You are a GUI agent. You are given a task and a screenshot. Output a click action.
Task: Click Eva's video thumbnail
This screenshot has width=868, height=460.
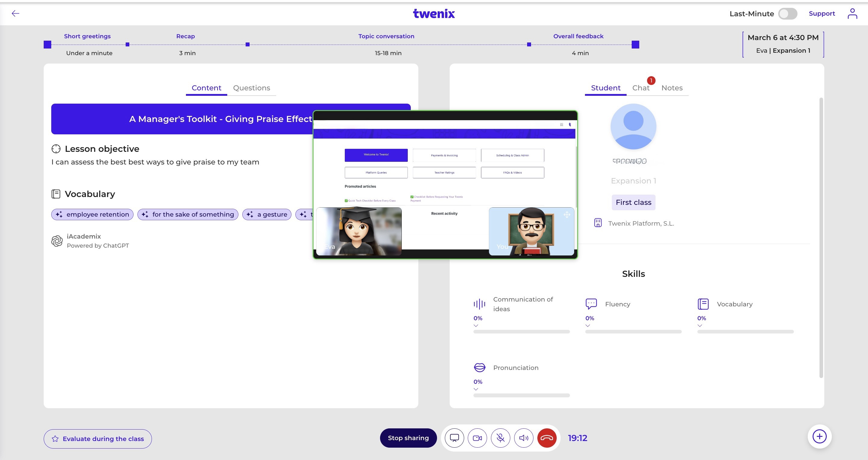coord(359,231)
